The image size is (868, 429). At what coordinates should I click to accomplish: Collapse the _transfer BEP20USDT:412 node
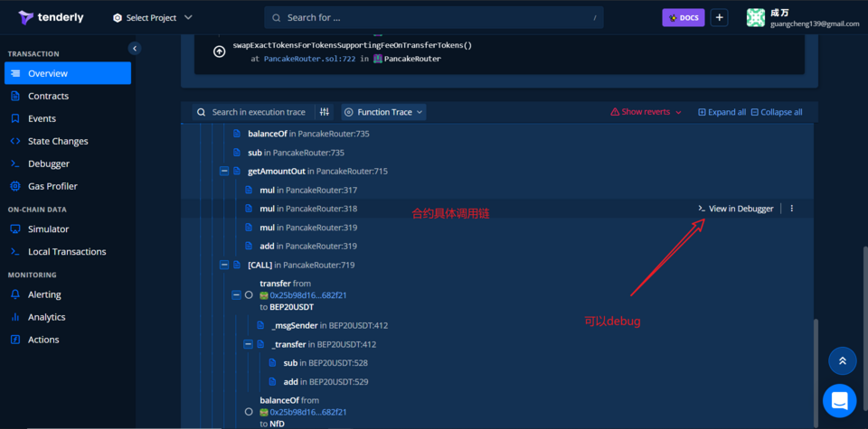[x=248, y=344]
